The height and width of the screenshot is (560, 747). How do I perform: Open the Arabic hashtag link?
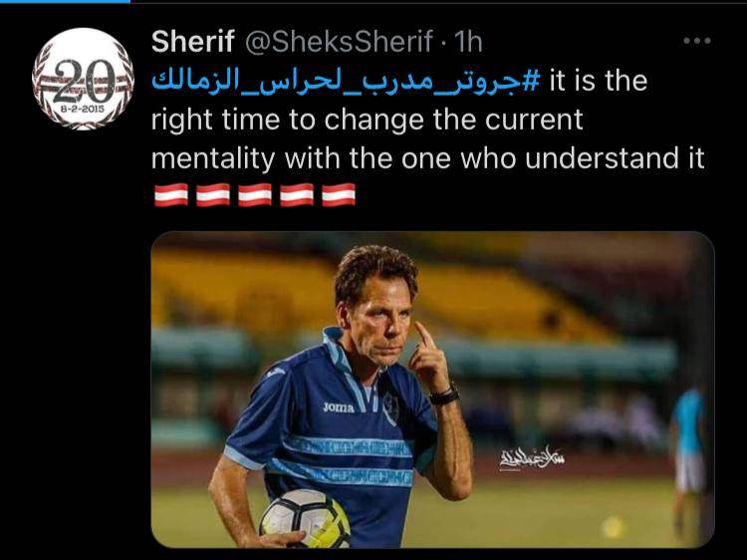pos(347,81)
